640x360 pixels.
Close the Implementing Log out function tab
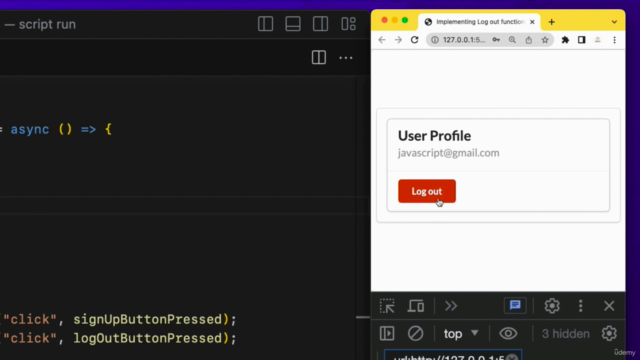pyautogui.click(x=532, y=22)
